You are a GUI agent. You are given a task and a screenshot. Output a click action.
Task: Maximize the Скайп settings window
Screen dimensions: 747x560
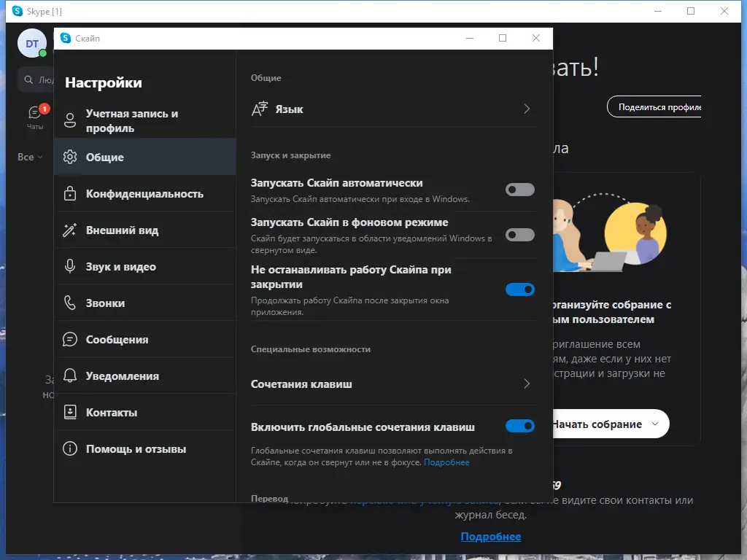pos(503,38)
